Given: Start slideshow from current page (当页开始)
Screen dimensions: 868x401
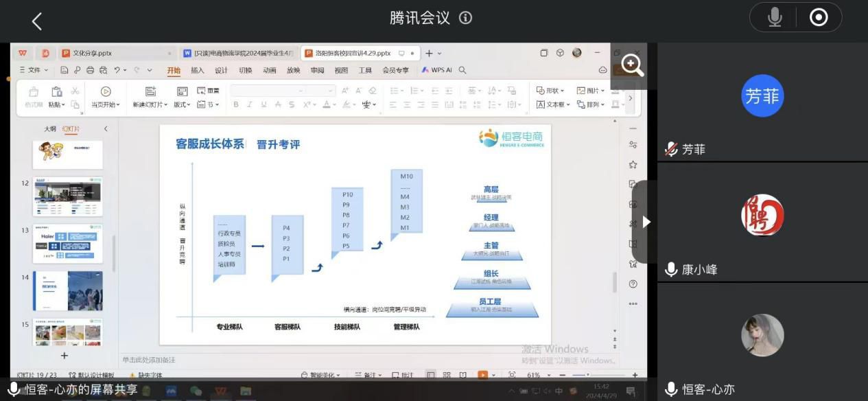Looking at the screenshot, I should click(106, 91).
